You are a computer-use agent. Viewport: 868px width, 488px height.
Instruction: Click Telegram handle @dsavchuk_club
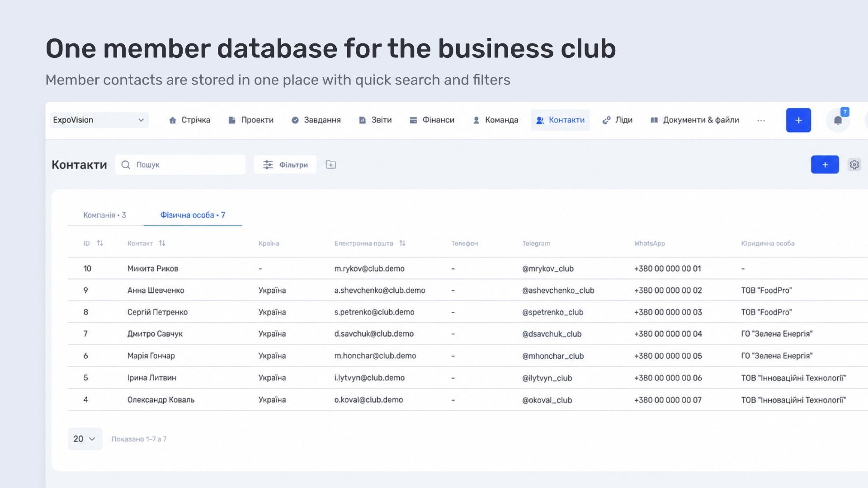(x=552, y=334)
